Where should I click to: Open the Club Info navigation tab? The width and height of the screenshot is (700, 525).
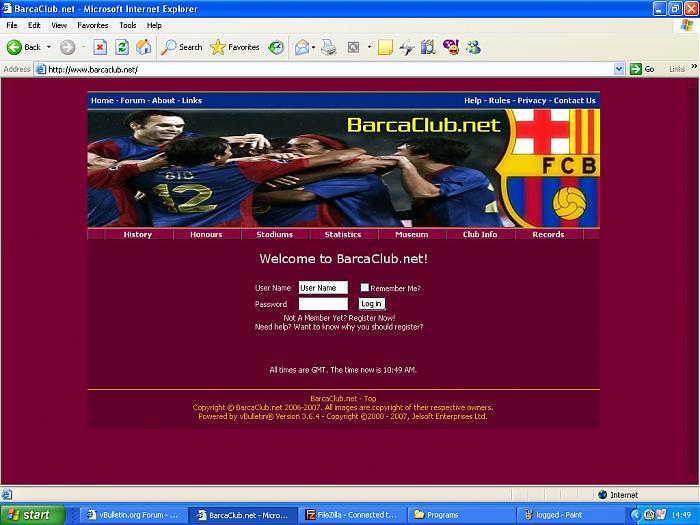[x=480, y=234]
